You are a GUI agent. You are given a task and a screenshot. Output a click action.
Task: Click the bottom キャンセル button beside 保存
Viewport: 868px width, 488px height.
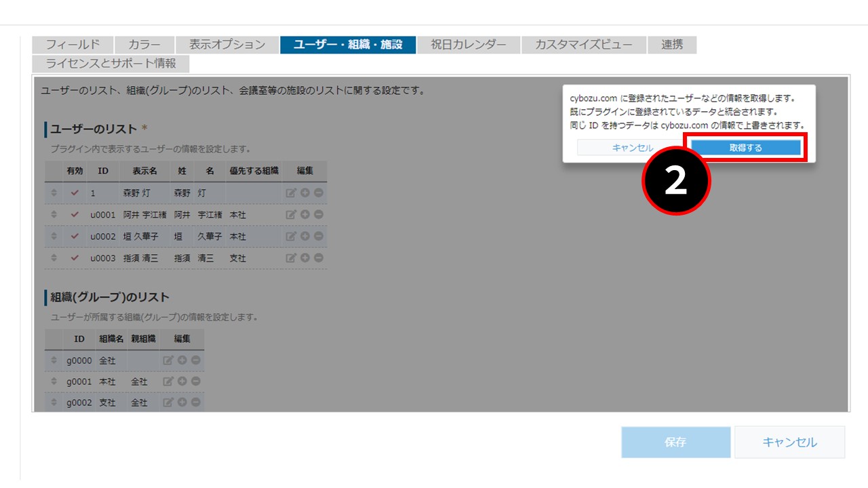[790, 442]
